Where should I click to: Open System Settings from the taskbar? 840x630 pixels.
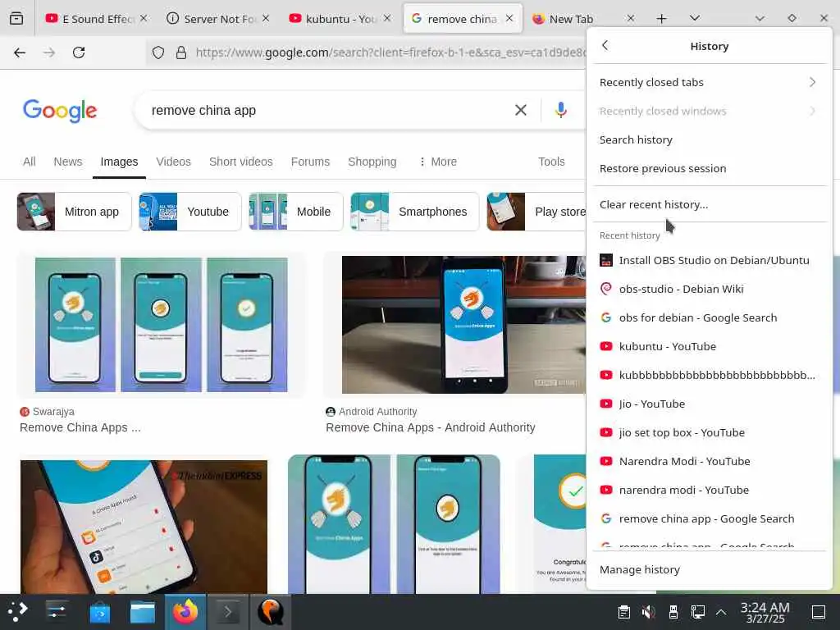click(57, 612)
